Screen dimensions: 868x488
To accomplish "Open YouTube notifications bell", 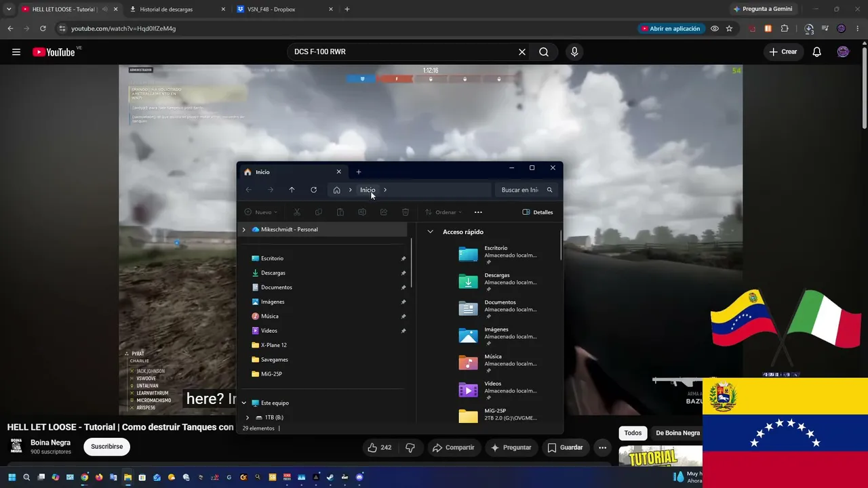I will [x=817, y=52].
